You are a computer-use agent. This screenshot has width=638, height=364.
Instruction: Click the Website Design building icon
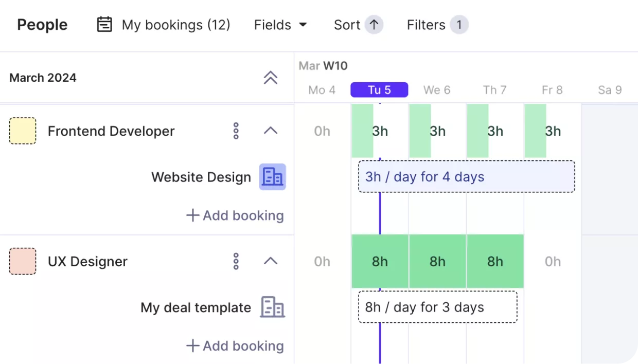coord(272,177)
